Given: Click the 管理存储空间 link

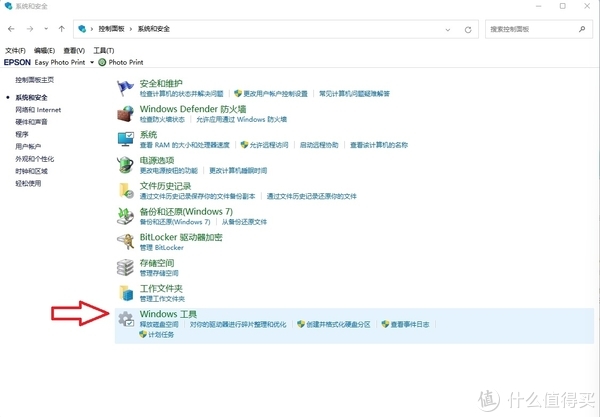Looking at the screenshot, I should tap(159, 273).
